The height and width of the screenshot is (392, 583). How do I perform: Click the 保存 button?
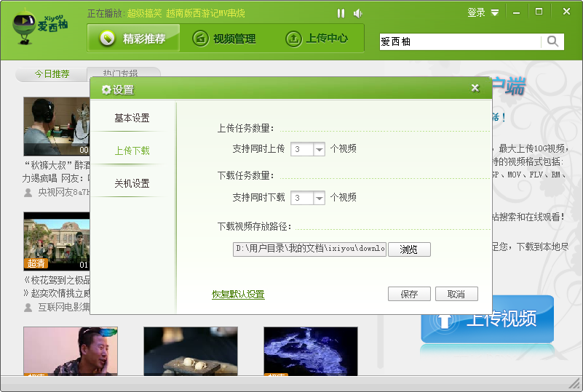click(409, 295)
